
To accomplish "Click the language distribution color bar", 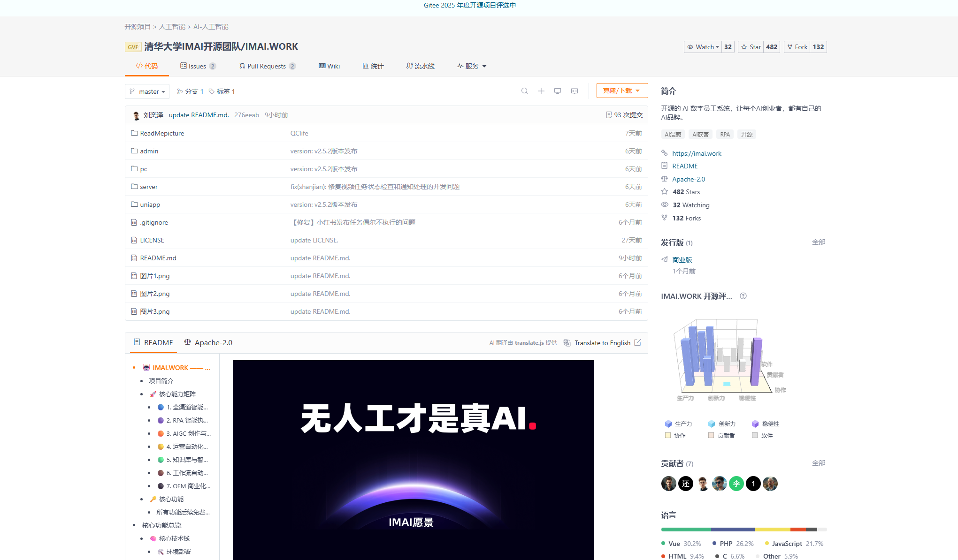I will pos(743,530).
